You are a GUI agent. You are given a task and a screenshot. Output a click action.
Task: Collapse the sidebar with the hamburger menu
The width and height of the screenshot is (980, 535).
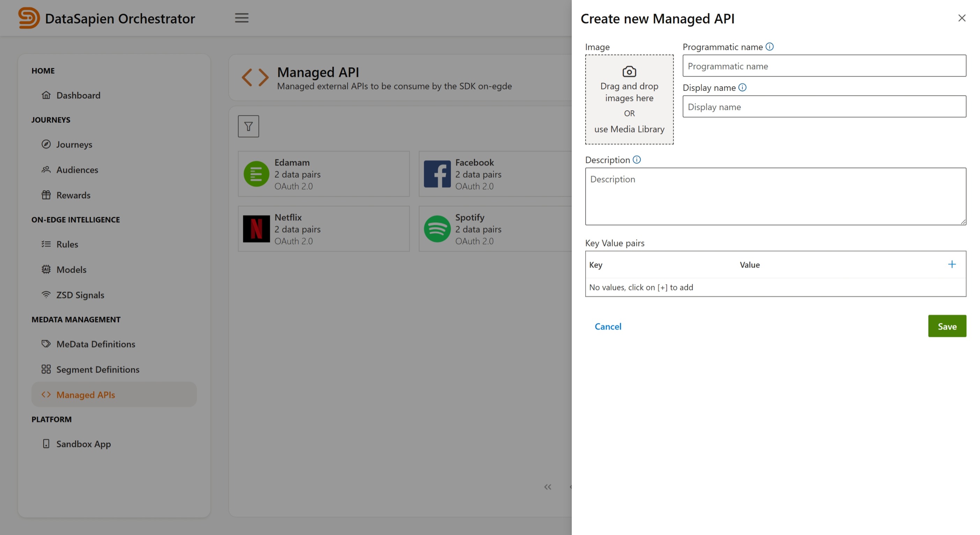tap(241, 17)
